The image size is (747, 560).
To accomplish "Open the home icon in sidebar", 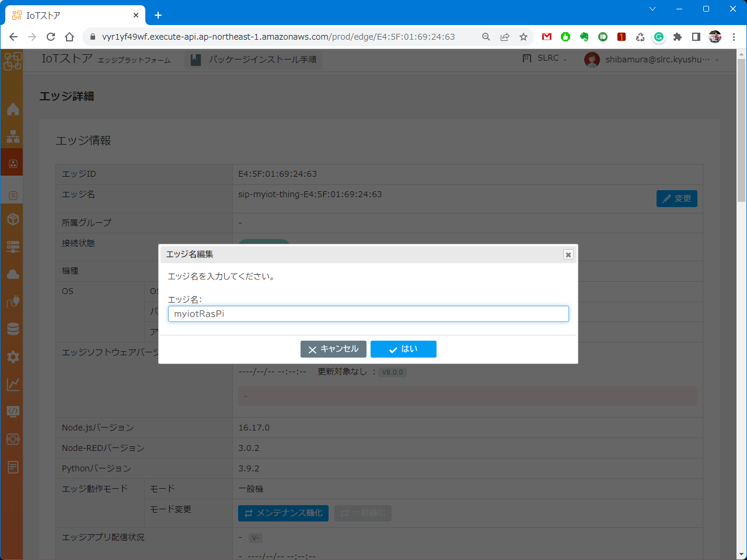I will click(x=13, y=109).
